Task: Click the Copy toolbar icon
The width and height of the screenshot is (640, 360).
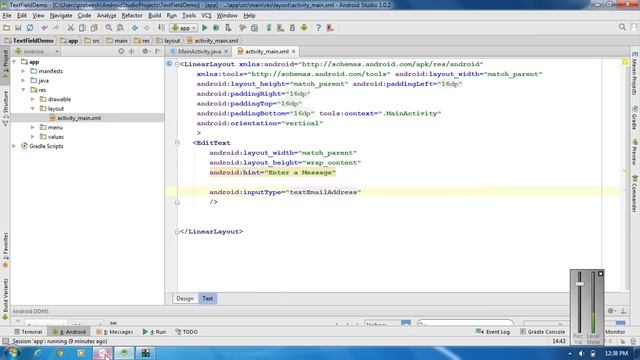Action: tap(82, 28)
